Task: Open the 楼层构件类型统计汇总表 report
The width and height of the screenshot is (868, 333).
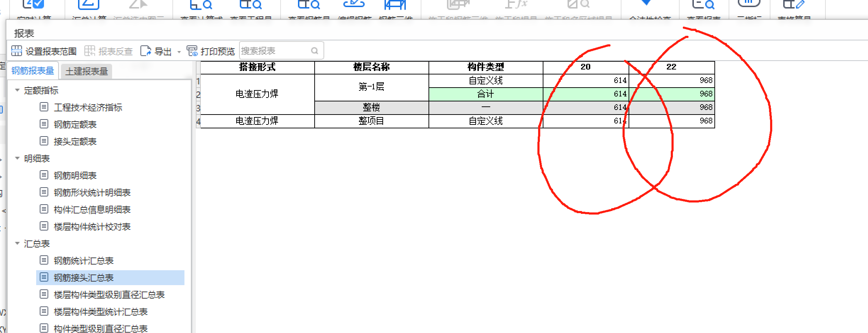Action: [x=101, y=311]
